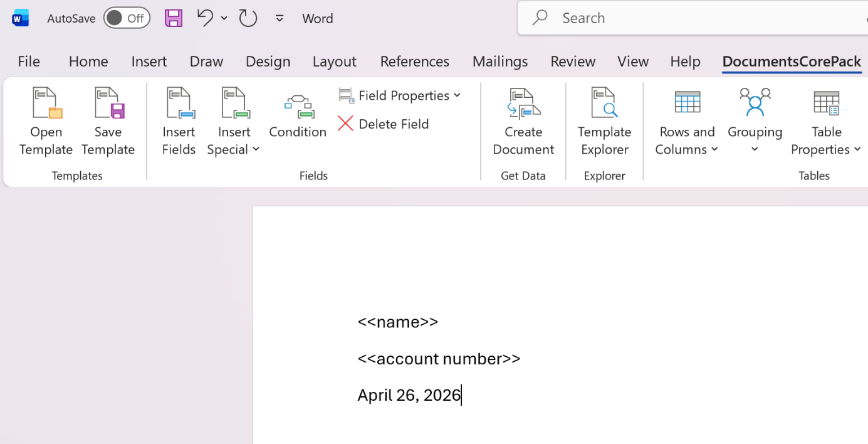Click the Redo arrow icon
This screenshot has height=444, width=868.
tap(248, 18)
